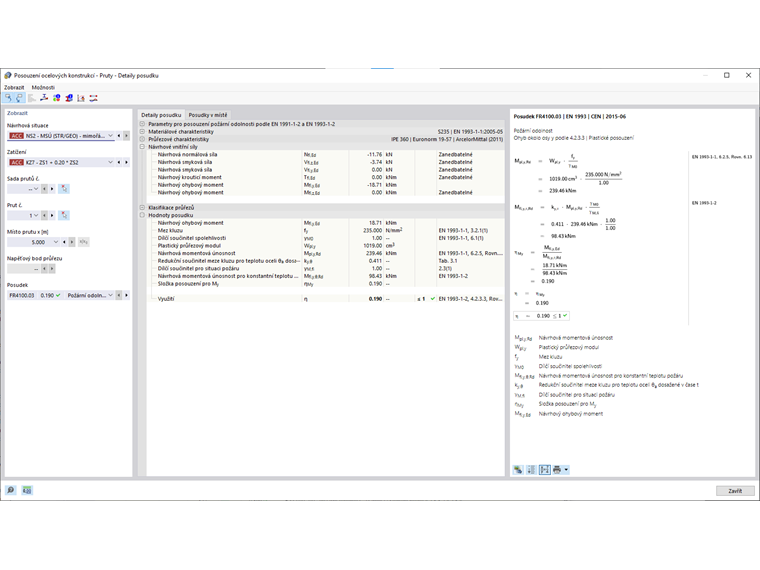Click the x/x location button beside Místo prutu
760x570 pixels.
tap(83, 242)
